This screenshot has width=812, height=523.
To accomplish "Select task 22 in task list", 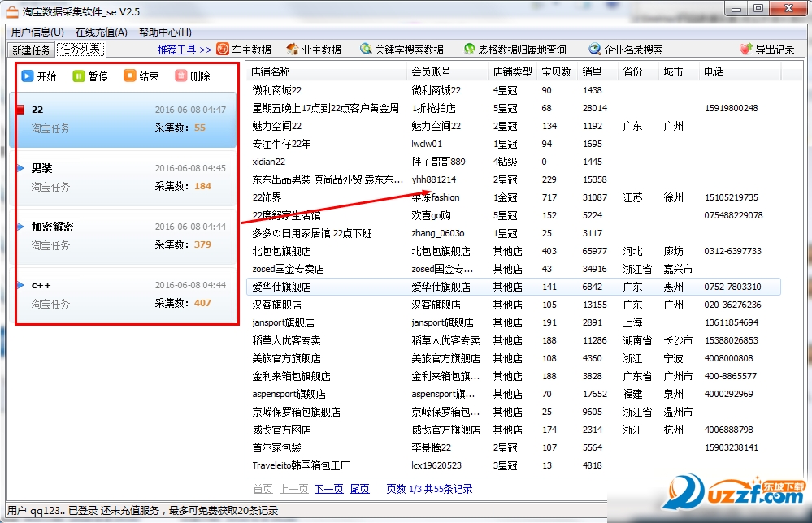I will 123,119.
